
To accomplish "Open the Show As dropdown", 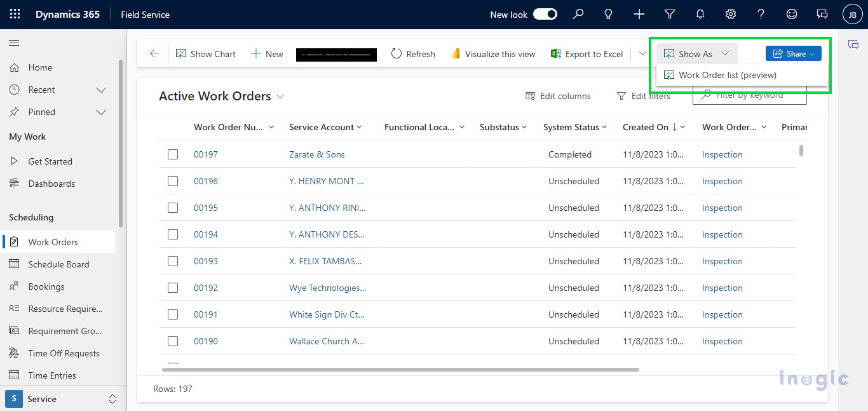I will [696, 53].
